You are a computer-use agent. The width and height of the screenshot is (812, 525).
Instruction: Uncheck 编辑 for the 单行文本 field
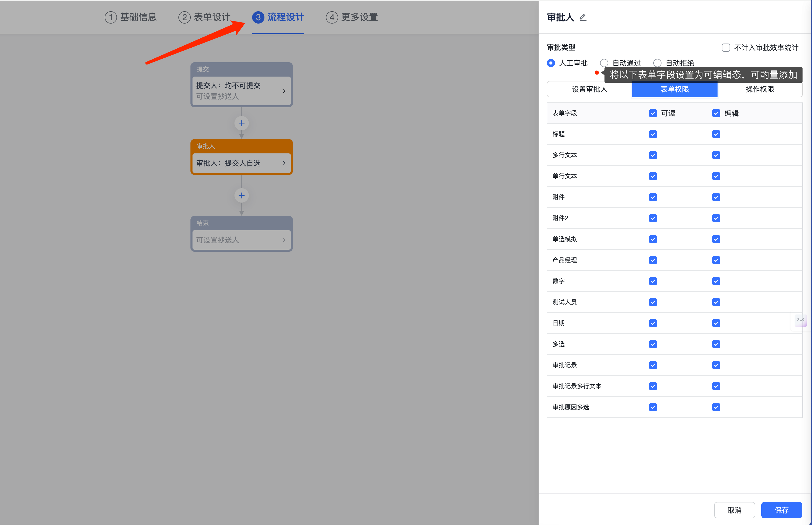pyautogui.click(x=716, y=176)
